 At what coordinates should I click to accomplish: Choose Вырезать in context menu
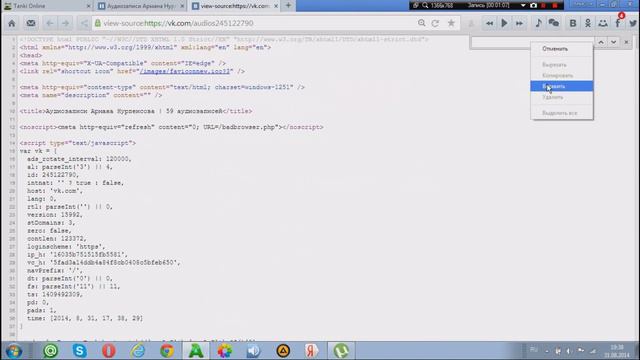point(562,65)
